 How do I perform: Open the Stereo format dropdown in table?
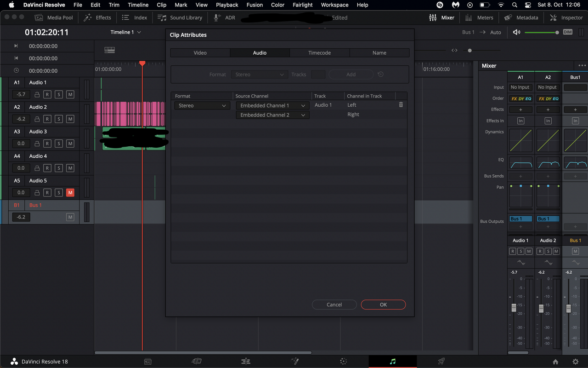tap(202, 105)
